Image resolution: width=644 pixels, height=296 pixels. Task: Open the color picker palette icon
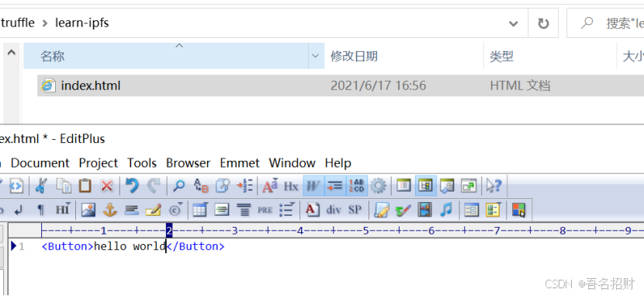pos(519,210)
